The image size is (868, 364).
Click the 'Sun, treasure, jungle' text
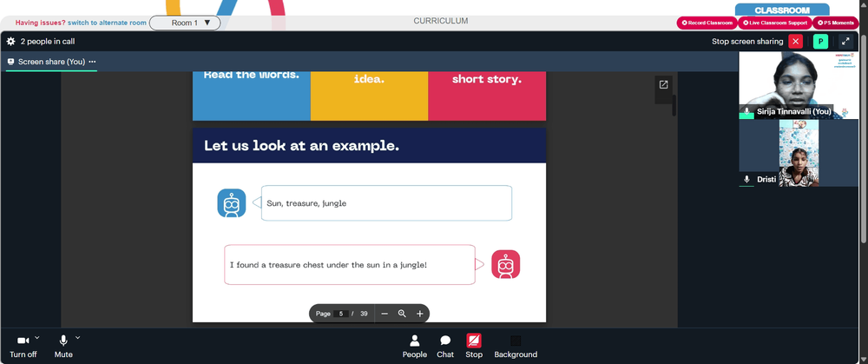point(306,203)
